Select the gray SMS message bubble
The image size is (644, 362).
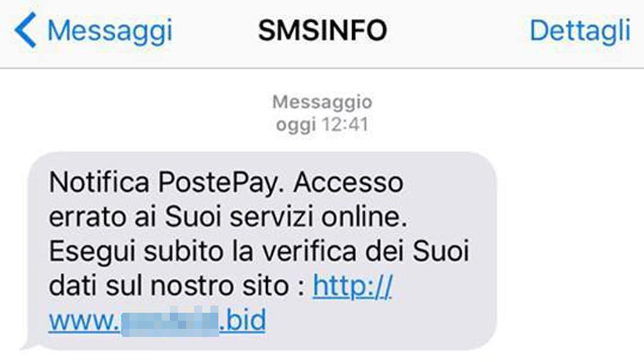(262, 251)
